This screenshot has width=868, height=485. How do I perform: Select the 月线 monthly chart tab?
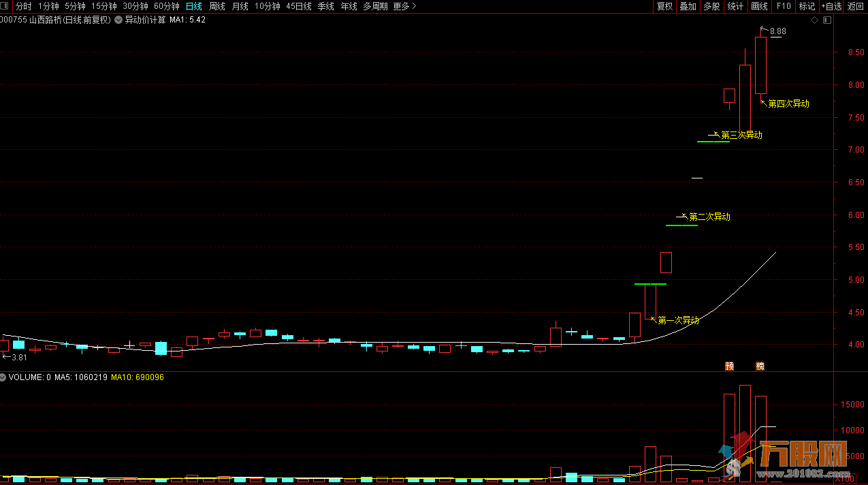tap(240, 6)
